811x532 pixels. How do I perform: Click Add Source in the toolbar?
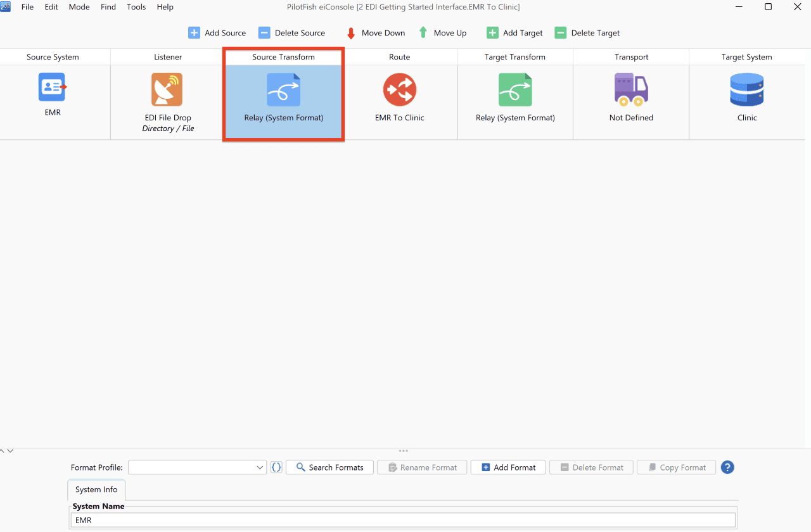pos(217,33)
